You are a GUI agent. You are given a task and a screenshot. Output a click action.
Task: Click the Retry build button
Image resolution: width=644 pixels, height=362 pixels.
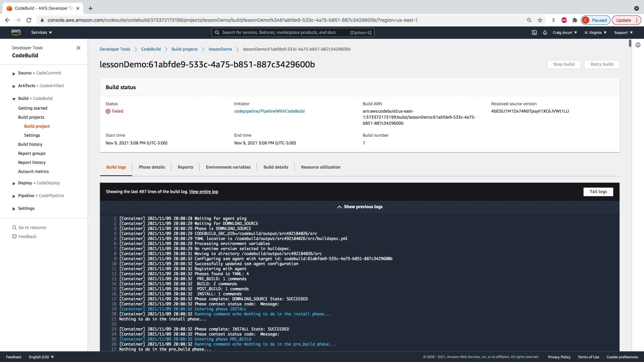[x=602, y=64]
